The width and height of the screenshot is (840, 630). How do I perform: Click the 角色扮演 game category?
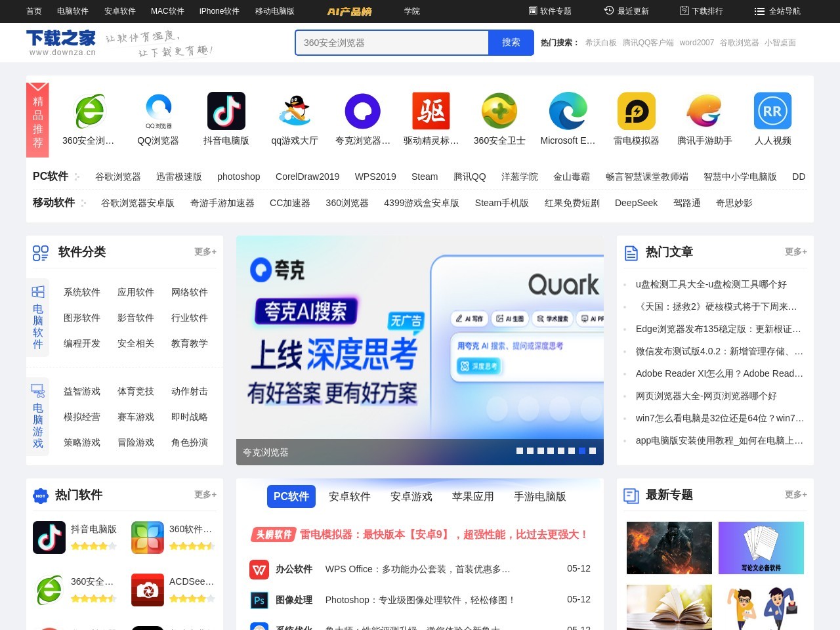click(190, 442)
